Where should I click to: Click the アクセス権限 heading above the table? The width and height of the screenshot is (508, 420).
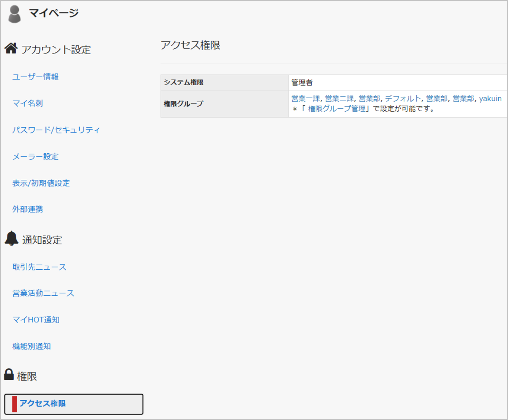tap(190, 45)
